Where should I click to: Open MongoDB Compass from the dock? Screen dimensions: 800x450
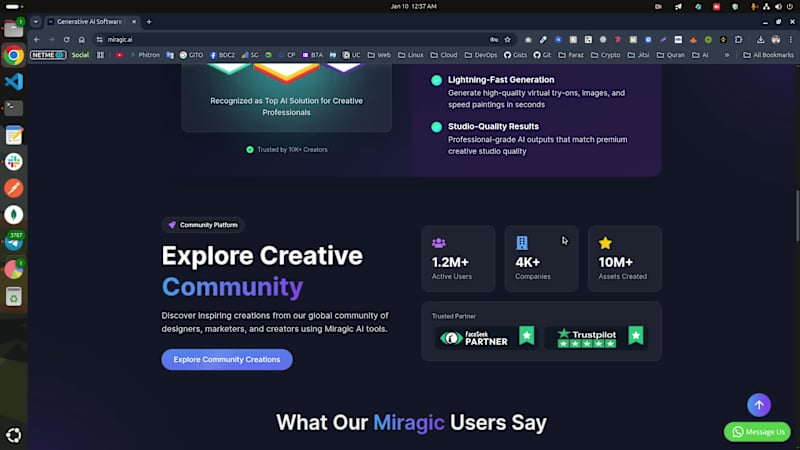click(14, 215)
